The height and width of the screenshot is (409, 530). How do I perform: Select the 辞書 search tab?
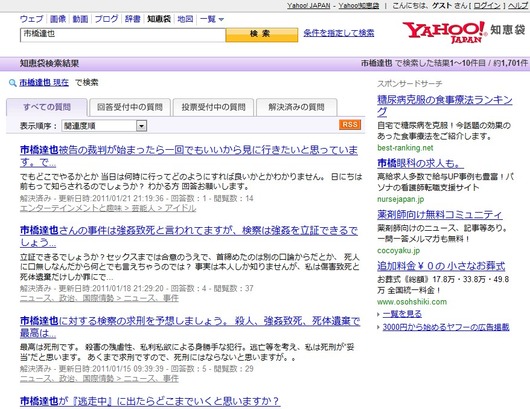tap(132, 19)
